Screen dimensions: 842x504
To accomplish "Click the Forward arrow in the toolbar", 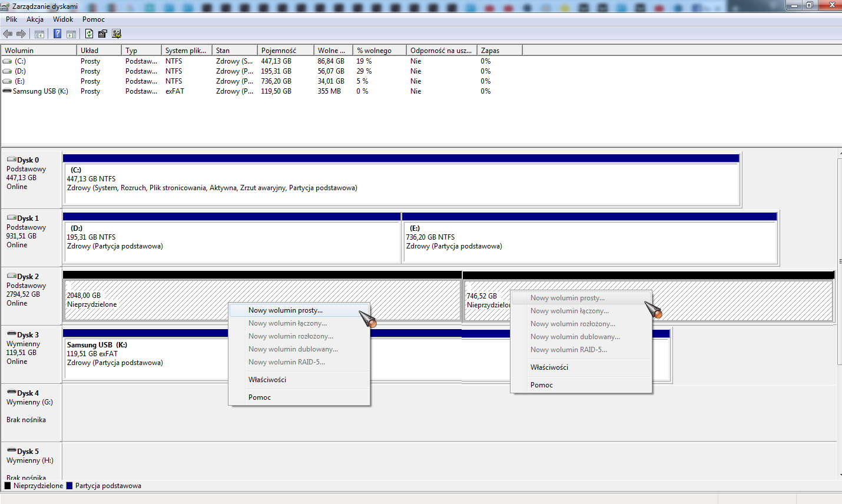I will (21, 34).
